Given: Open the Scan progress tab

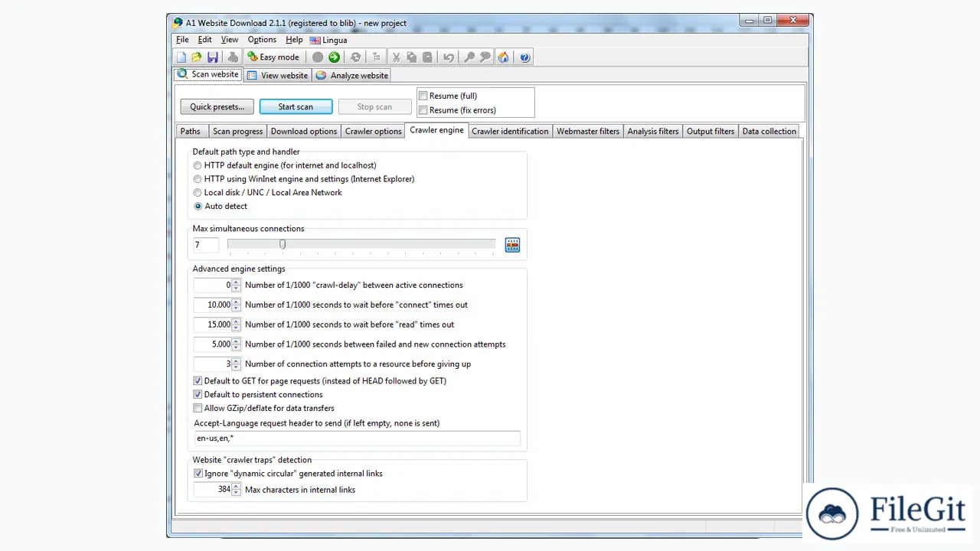Looking at the screenshot, I should click(x=237, y=132).
